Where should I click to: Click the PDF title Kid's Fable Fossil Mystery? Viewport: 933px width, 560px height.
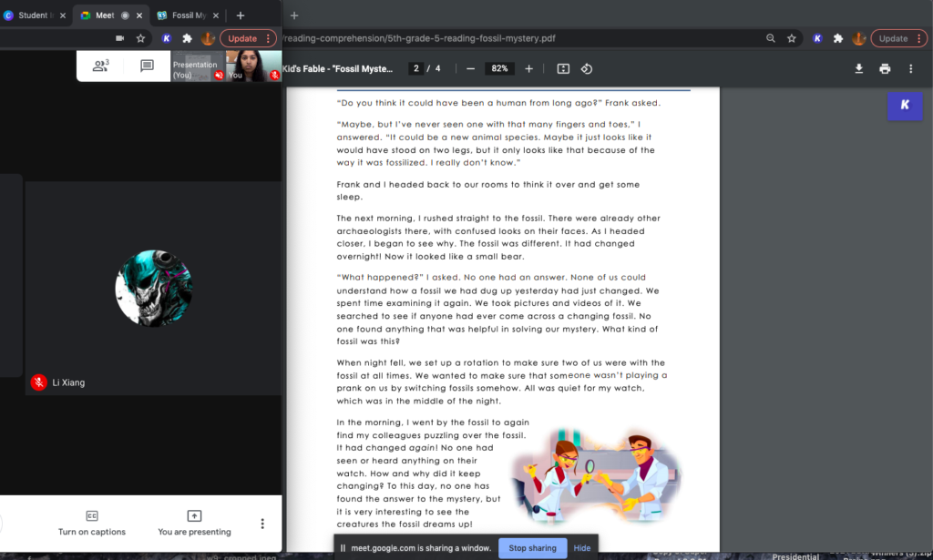coord(337,68)
